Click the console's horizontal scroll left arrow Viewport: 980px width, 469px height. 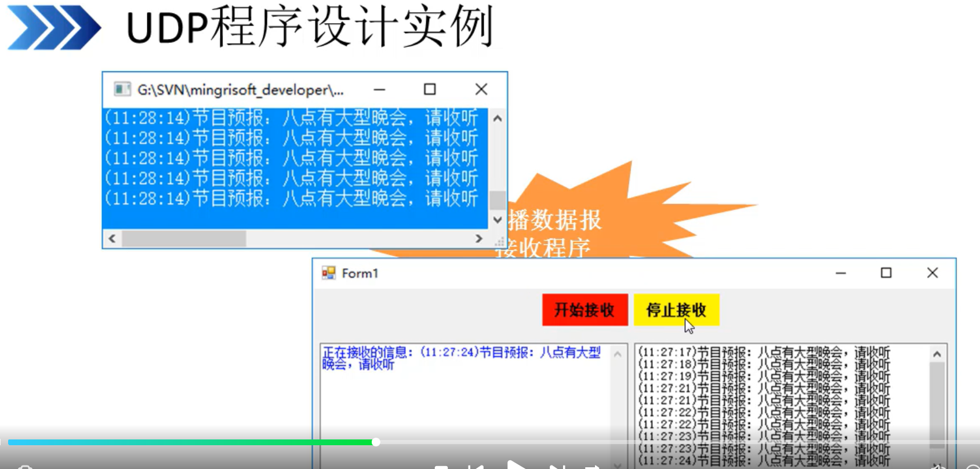[112, 238]
